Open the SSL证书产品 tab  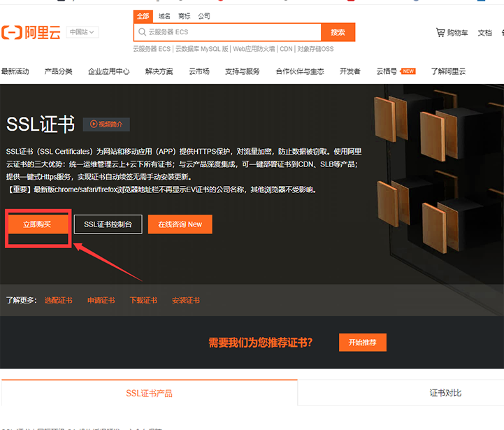point(149,393)
